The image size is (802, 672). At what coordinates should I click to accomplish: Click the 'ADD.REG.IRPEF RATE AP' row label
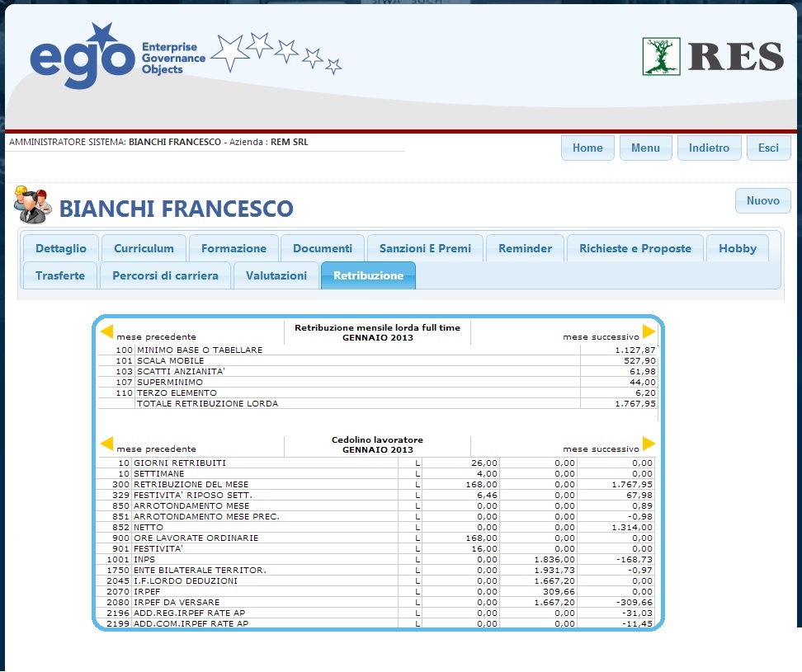(189, 613)
